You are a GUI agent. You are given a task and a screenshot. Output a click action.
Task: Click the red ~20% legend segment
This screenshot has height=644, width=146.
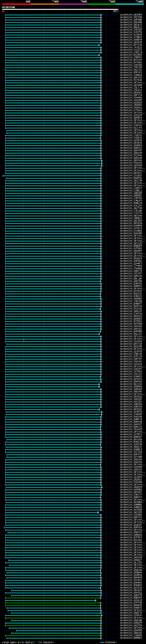point(16,4)
